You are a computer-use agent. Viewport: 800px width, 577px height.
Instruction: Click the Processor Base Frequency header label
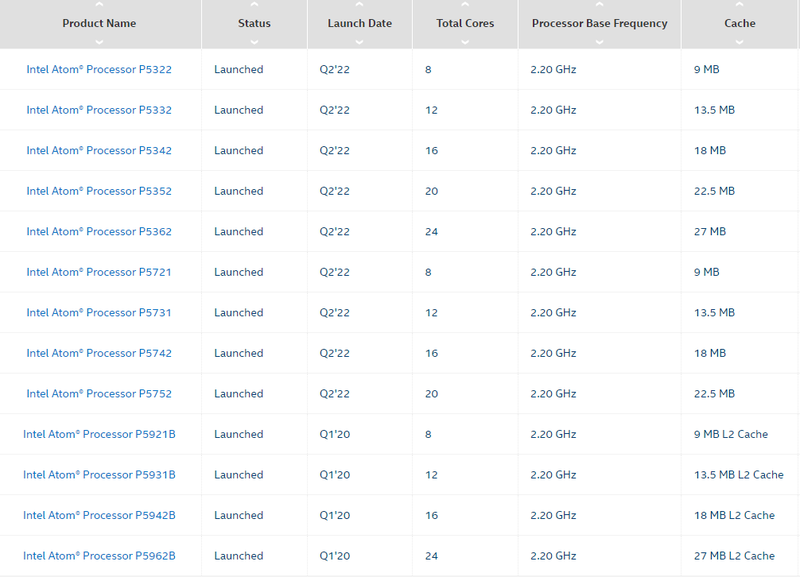tap(599, 23)
